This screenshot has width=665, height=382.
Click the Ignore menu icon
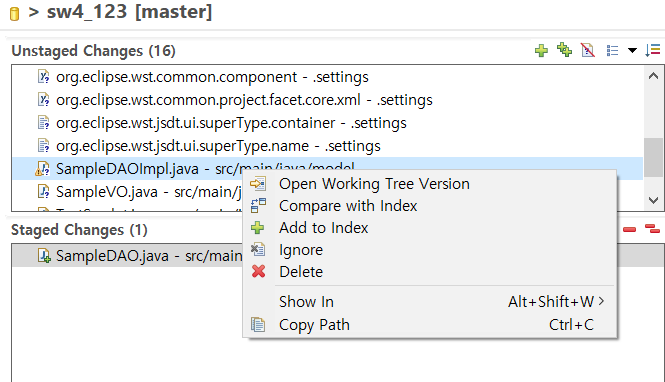pyautogui.click(x=258, y=249)
